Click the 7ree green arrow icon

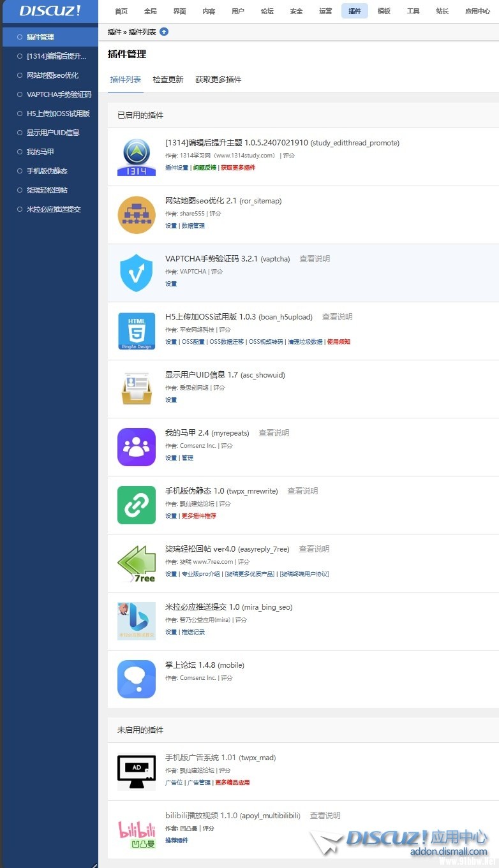[x=137, y=563]
